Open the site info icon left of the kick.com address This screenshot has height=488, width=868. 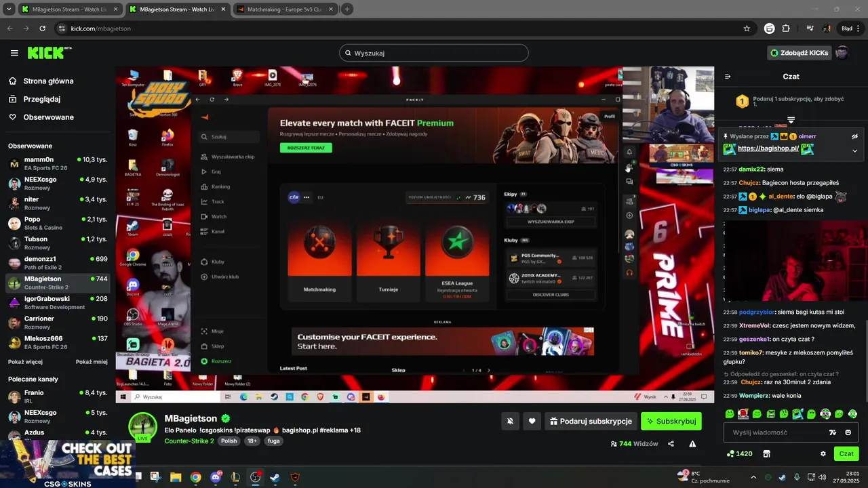[x=62, y=28]
